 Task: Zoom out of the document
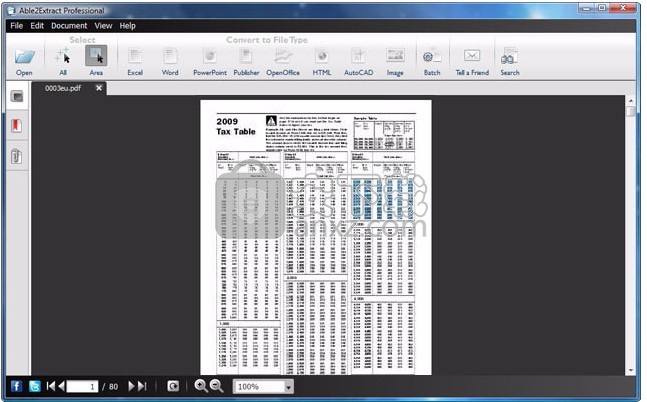tap(217, 386)
